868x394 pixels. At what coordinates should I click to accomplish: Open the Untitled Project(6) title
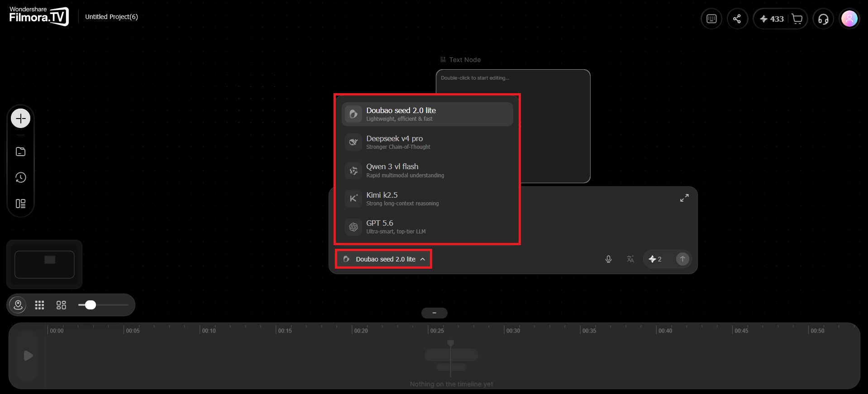111,17
